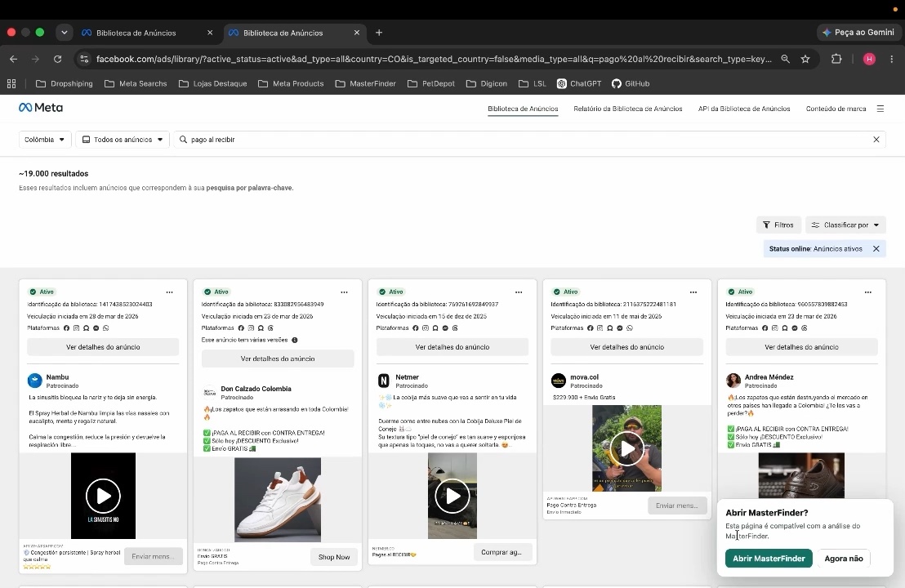Screen dimensions: 905x588
Task: Open the LSL bookmarks folder
Action: click(x=533, y=83)
